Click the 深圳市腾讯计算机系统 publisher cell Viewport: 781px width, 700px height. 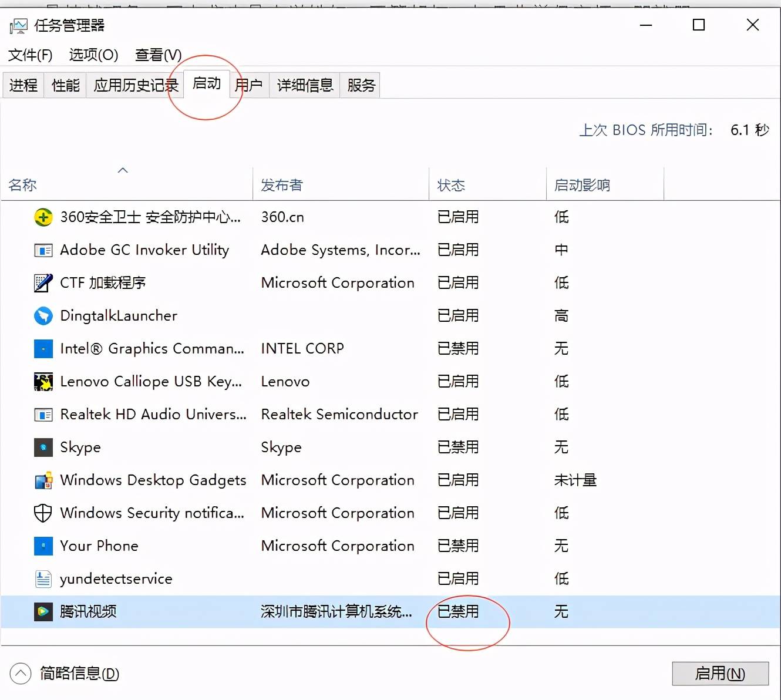(x=336, y=612)
